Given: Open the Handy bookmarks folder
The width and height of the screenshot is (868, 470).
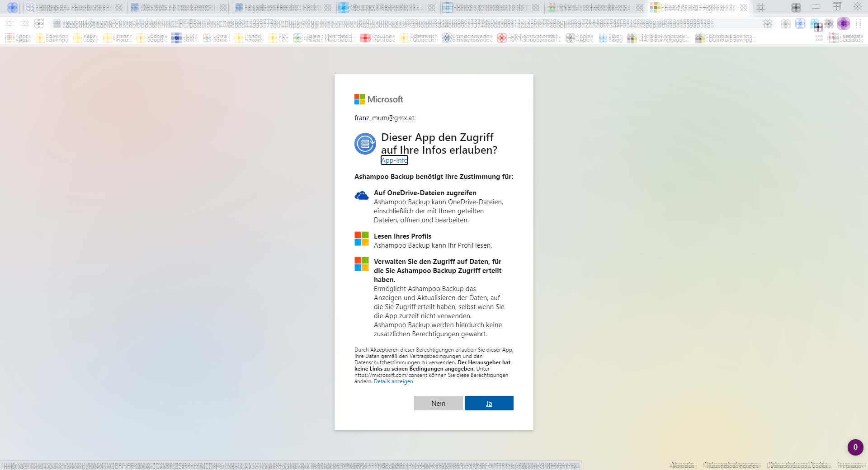Looking at the screenshot, I should click(250, 38).
